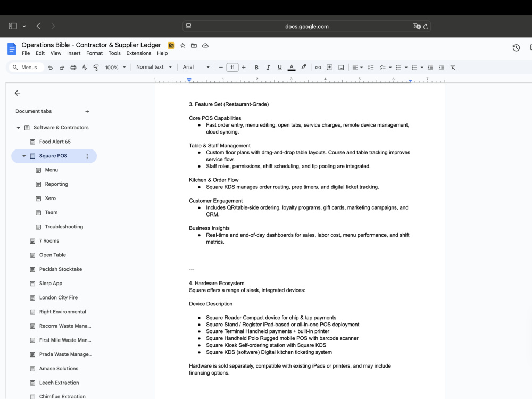Click the browser translate icon
The height and width of the screenshot is (399, 532).
coord(417,27)
